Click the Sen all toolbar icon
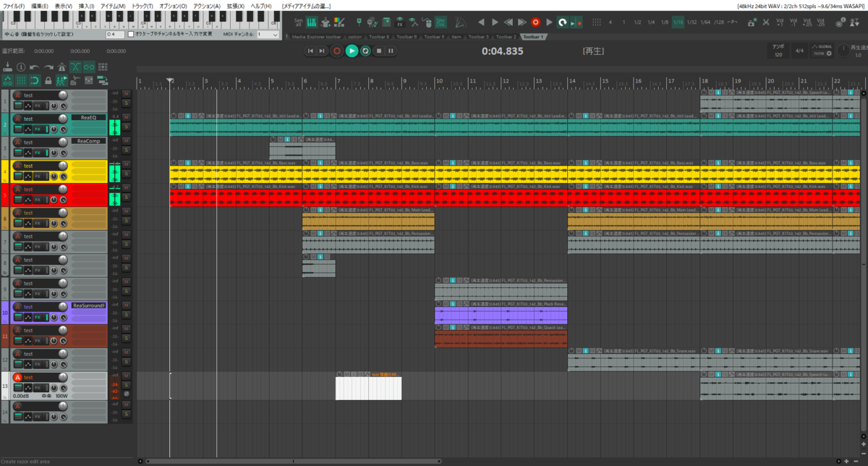 (298, 22)
